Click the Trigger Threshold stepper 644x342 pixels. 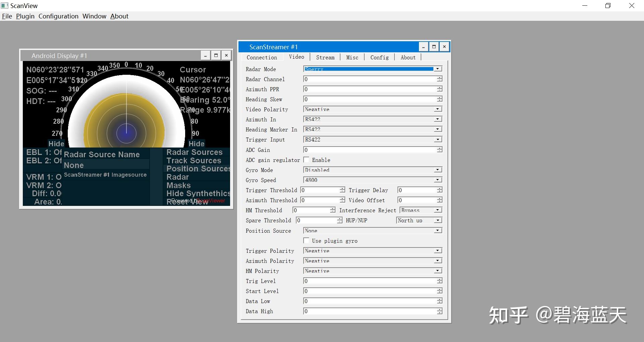click(x=342, y=190)
